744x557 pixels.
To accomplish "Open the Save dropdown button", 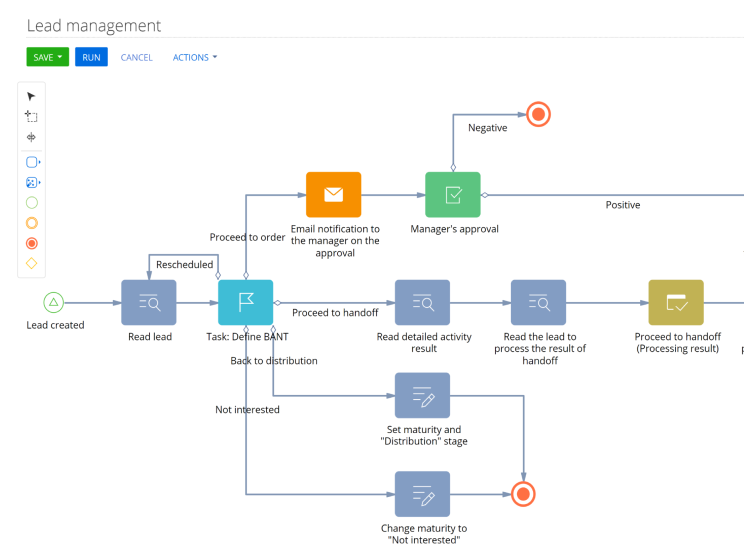I will (47, 57).
